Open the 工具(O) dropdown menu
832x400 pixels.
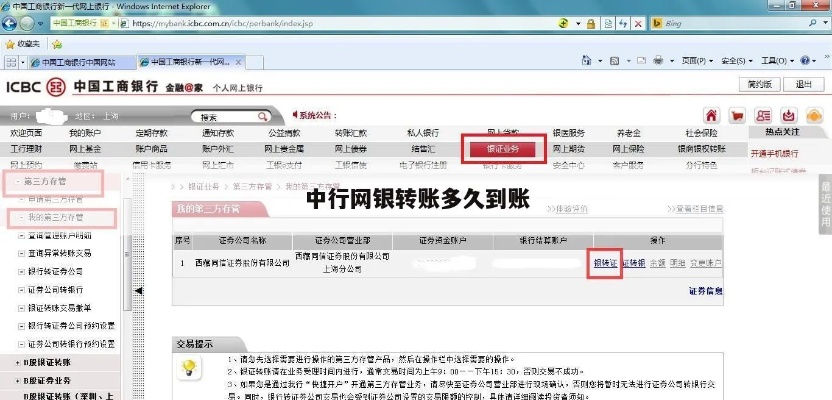[777, 61]
